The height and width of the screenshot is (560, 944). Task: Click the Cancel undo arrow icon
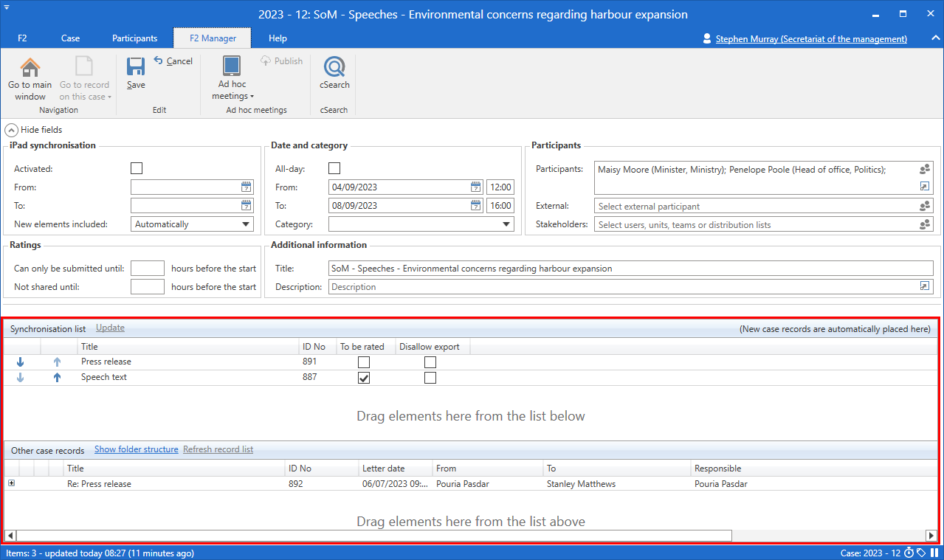[159, 61]
